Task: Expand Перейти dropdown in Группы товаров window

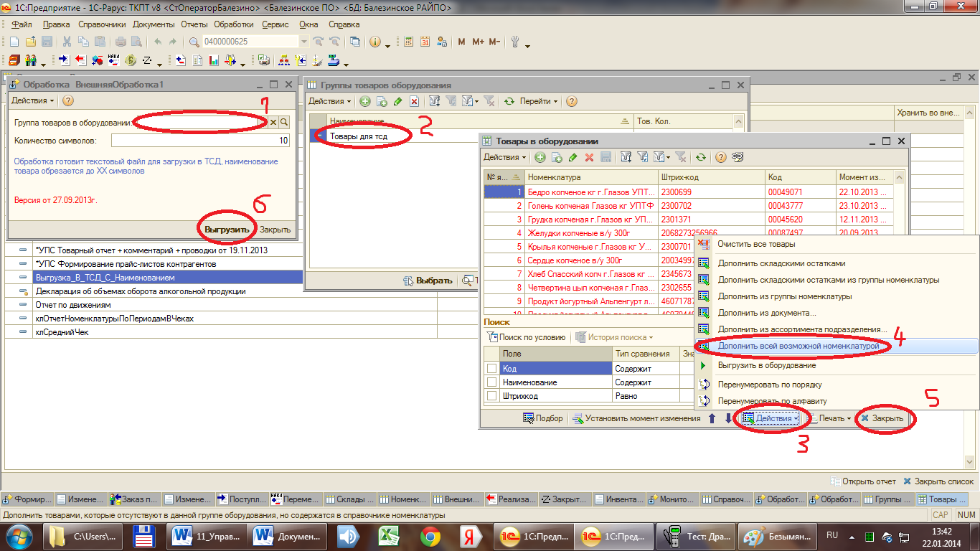Action: click(x=539, y=101)
